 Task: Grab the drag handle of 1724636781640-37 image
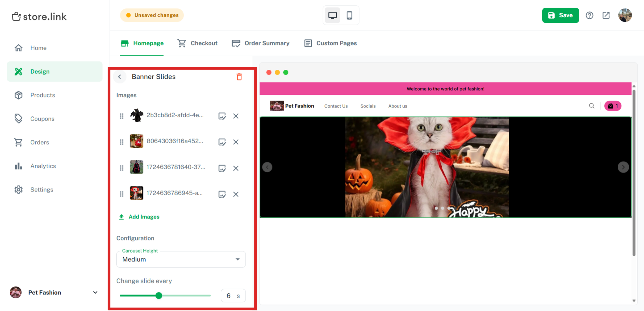coord(122,168)
